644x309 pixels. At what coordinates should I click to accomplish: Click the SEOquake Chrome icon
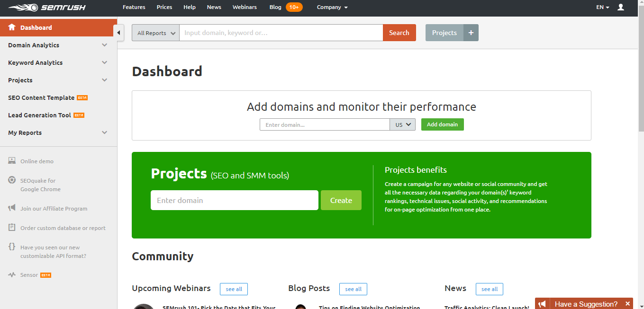point(12,180)
